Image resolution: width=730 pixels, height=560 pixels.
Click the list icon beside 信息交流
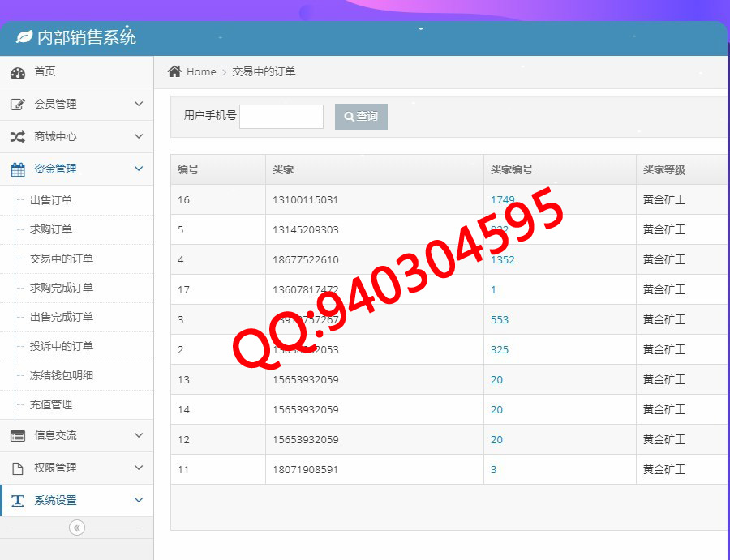click(18, 436)
